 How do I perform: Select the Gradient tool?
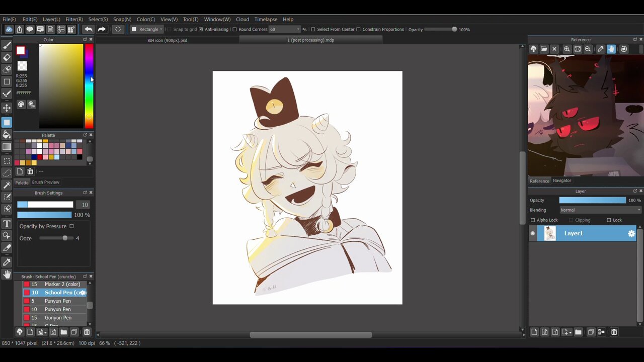pos(7,147)
